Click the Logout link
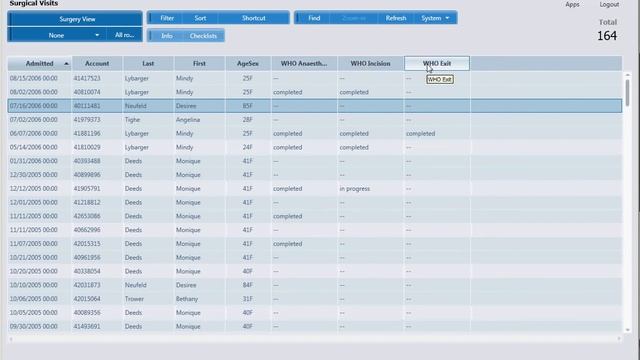 609,4
